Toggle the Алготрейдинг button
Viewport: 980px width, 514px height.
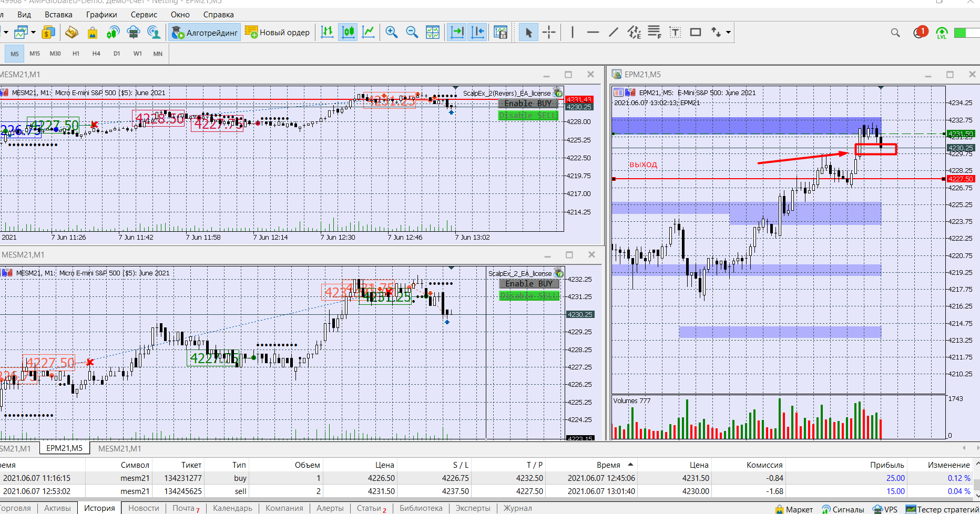[205, 33]
